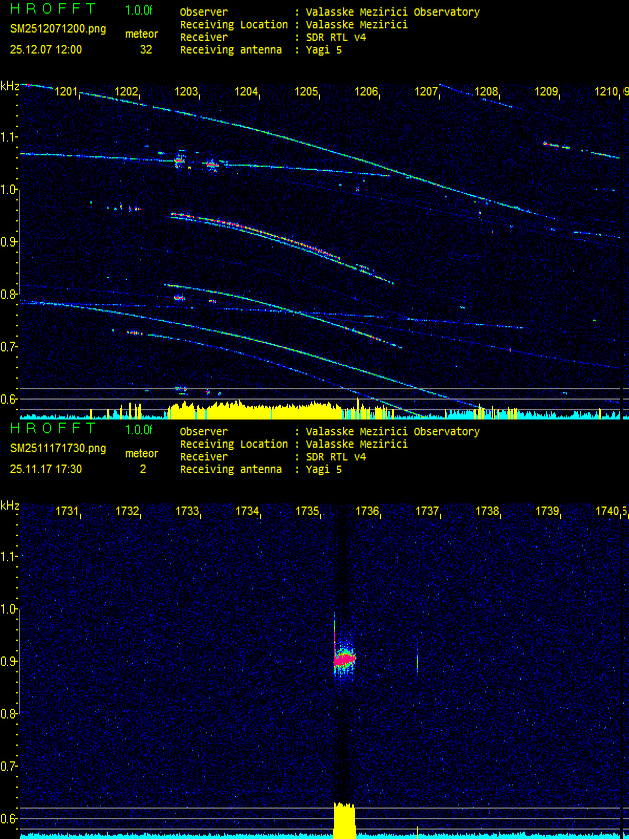Select the 1731 time marker
The image size is (629, 839).
(x=66, y=511)
